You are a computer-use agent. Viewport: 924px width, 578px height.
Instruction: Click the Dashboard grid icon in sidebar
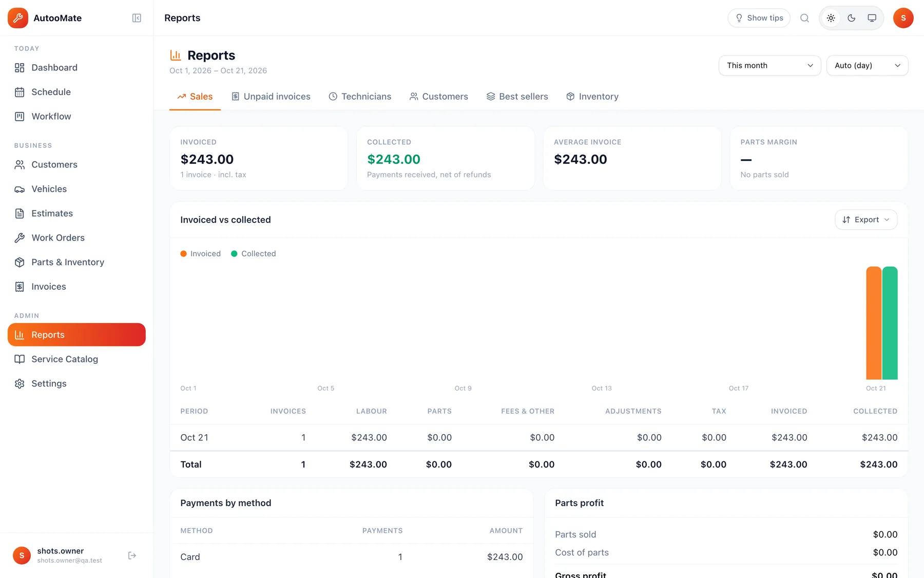tap(20, 68)
